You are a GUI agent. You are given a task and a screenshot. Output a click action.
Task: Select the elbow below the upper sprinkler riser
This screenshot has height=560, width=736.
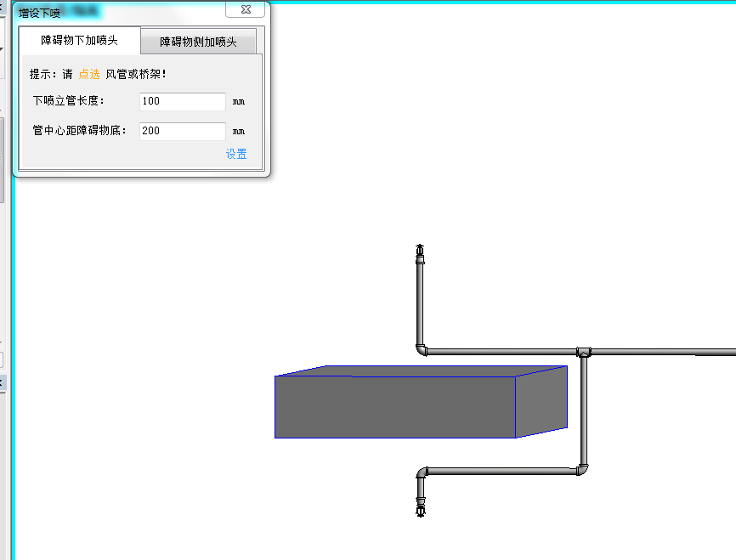422,348
